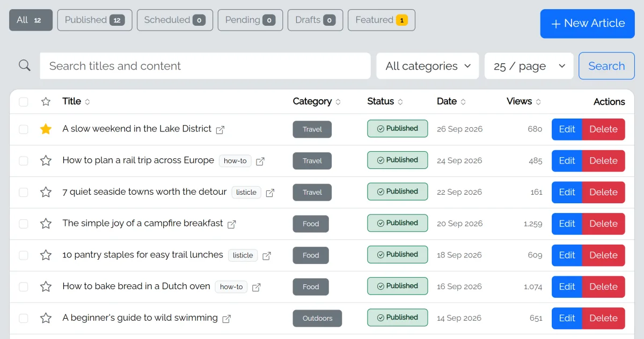Sort by Category column arrows
This screenshot has width=644, height=339.
tap(338, 101)
